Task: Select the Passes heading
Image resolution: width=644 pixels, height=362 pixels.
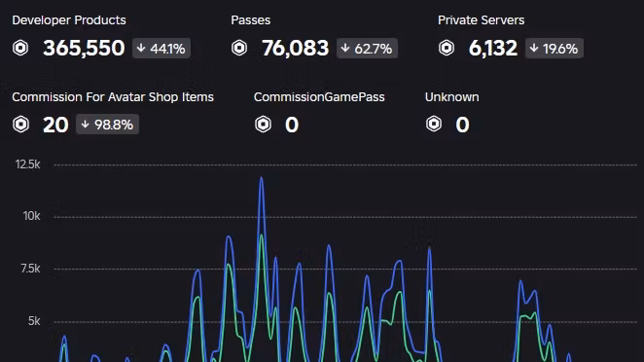Action: (x=251, y=20)
